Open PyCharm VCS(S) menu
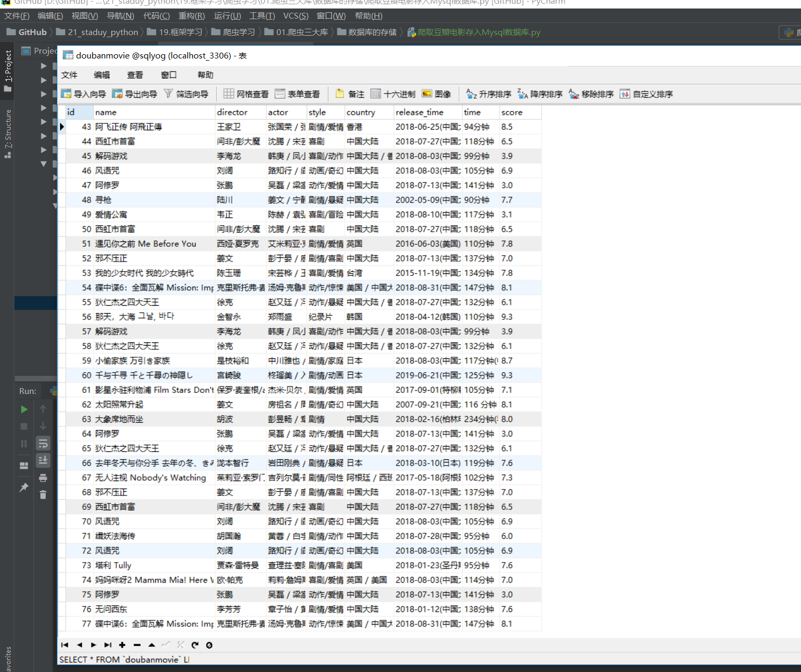 (296, 16)
